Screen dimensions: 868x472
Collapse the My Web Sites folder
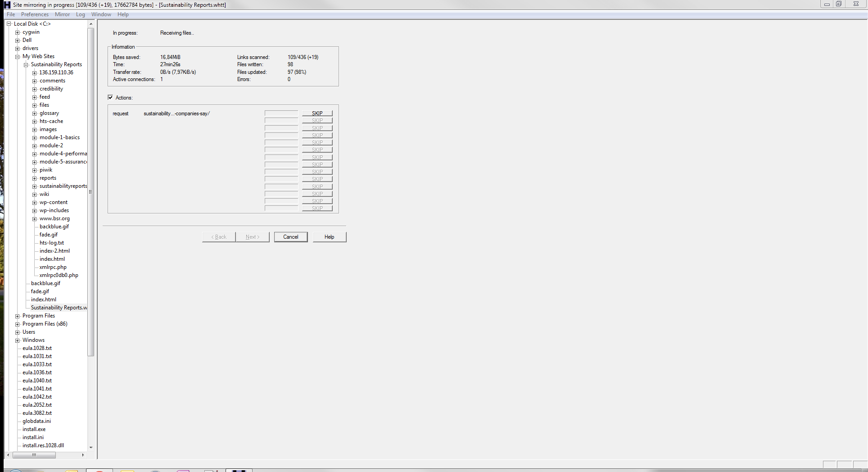tap(18, 57)
